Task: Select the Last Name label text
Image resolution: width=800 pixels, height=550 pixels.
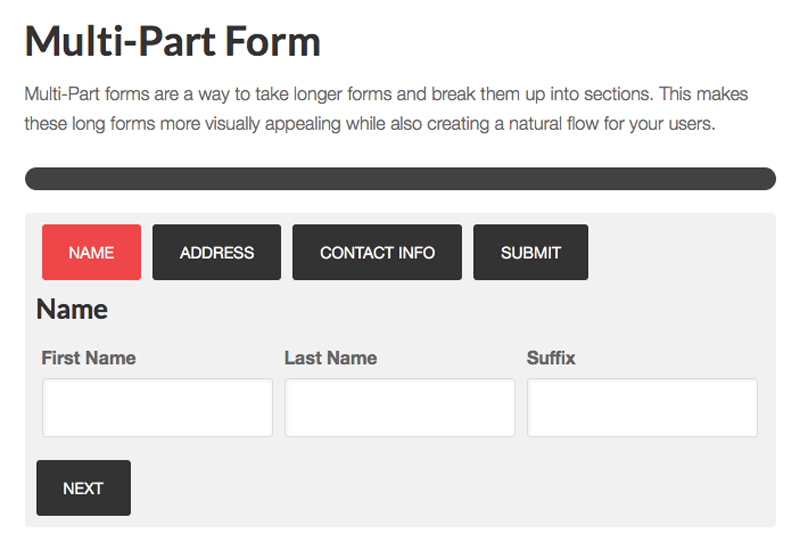Action: coord(330,358)
